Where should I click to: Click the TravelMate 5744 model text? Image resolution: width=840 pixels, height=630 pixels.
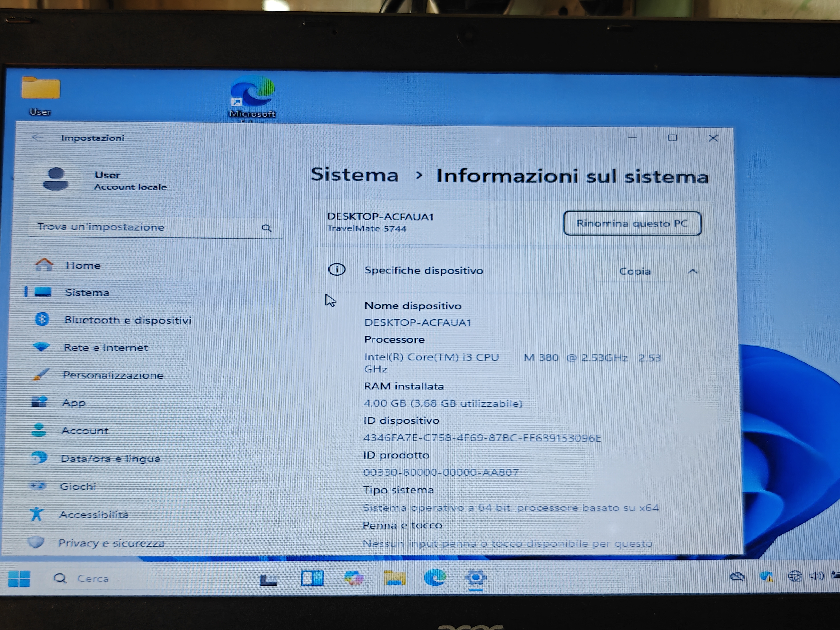click(366, 228)
